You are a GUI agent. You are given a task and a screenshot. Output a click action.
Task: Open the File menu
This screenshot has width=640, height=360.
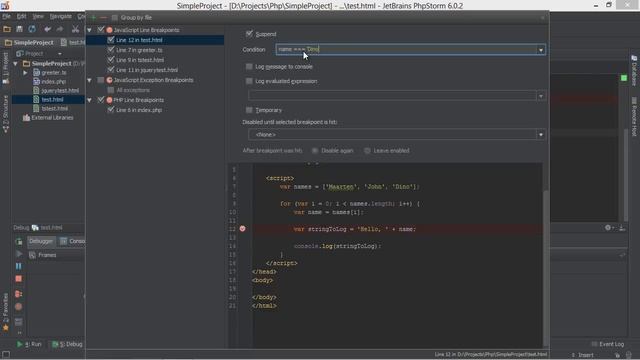pos(7,16)
